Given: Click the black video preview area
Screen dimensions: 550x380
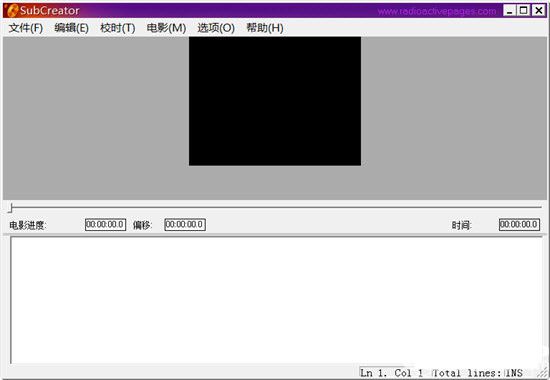Looking at the screenshot, I should 275,101.
